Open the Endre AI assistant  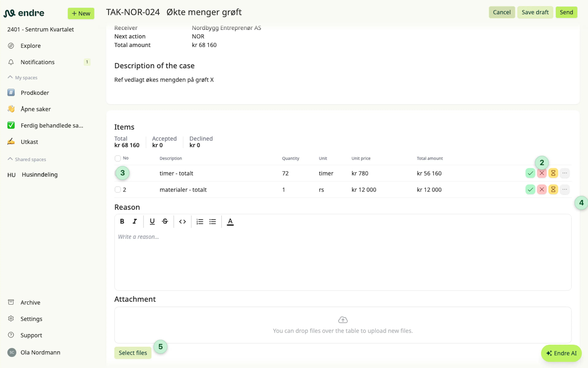[x=561, y=353]
